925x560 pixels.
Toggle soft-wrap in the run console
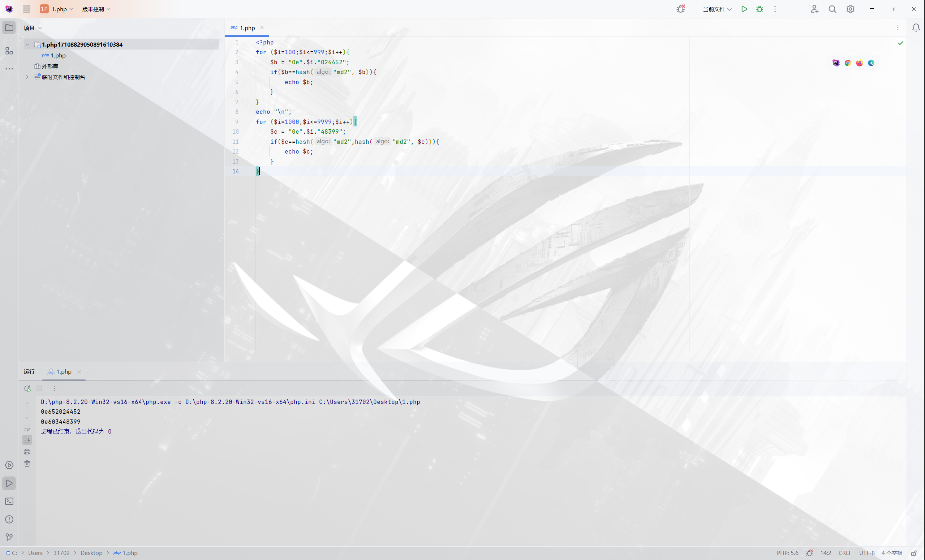[27, 428]
